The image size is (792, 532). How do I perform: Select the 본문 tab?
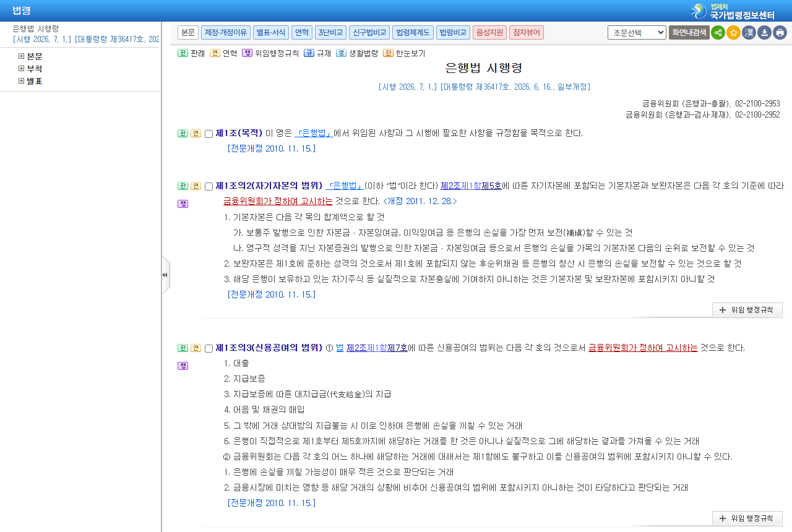click(x=188, y=33)
